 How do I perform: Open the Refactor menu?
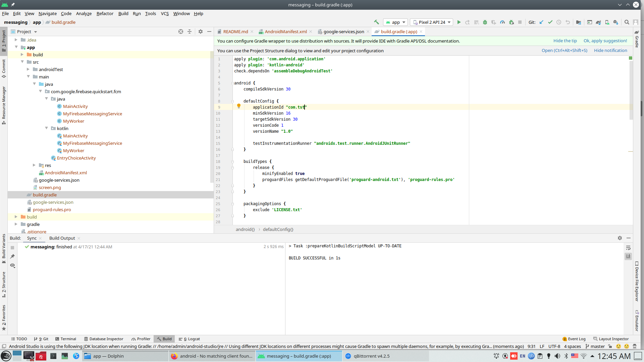[105, 13]
